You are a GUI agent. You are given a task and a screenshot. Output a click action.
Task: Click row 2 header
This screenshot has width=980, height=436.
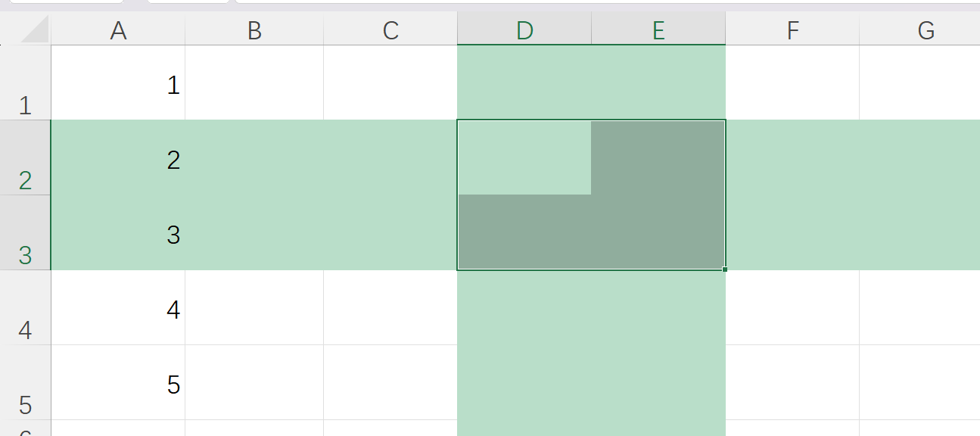pos(25,157)
